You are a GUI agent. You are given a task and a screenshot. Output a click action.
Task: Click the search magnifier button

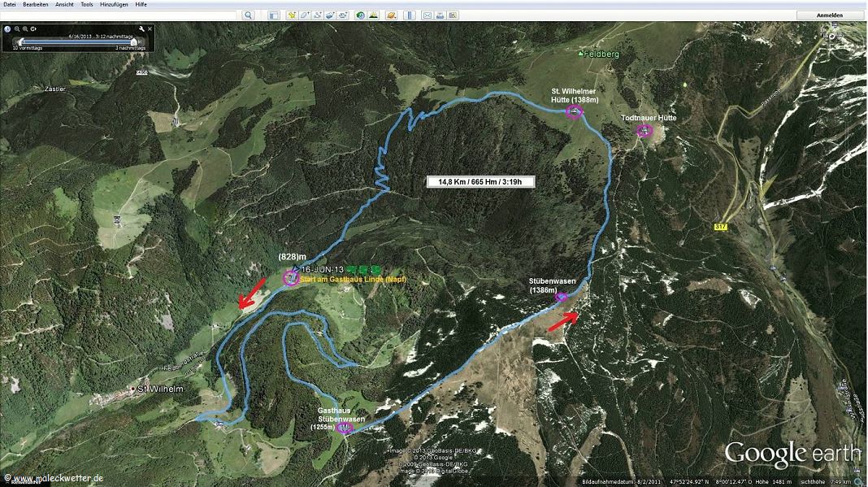tap(248, 15)
